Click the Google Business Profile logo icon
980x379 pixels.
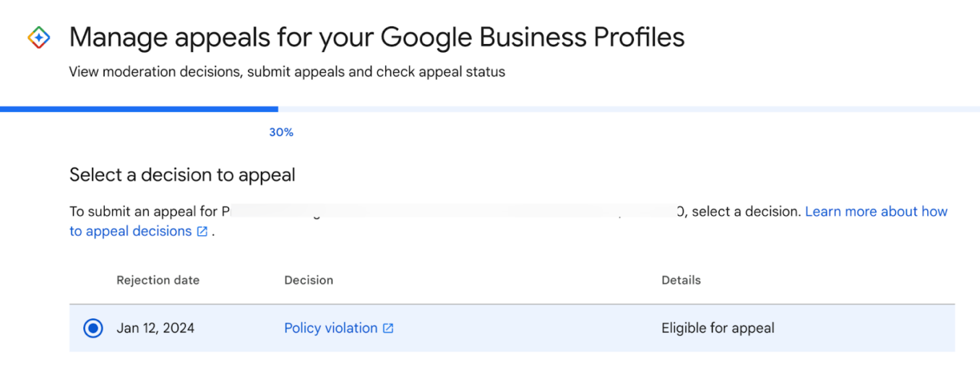click(38, 37)
